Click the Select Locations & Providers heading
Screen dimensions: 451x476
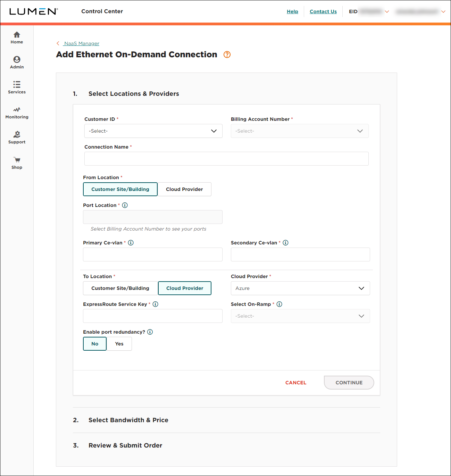[x=134, y=94]
